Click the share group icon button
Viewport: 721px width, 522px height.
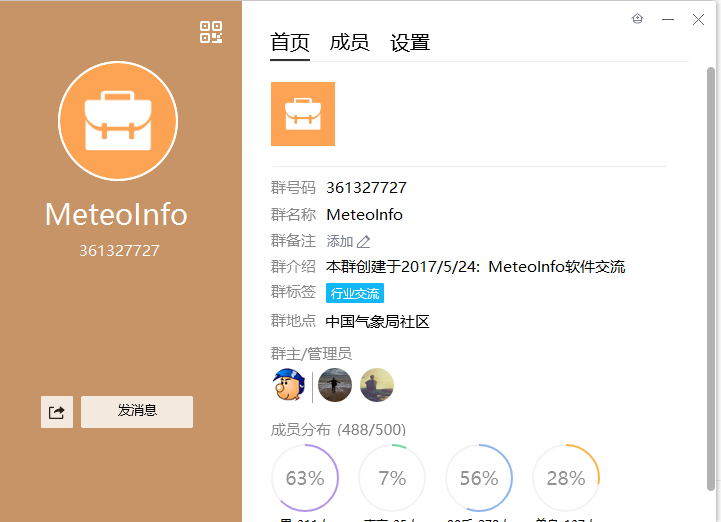point(56,412)
